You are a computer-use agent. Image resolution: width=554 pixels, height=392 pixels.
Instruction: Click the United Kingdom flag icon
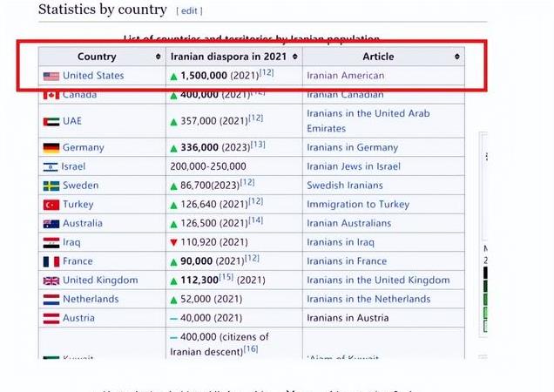pos(51,280)
